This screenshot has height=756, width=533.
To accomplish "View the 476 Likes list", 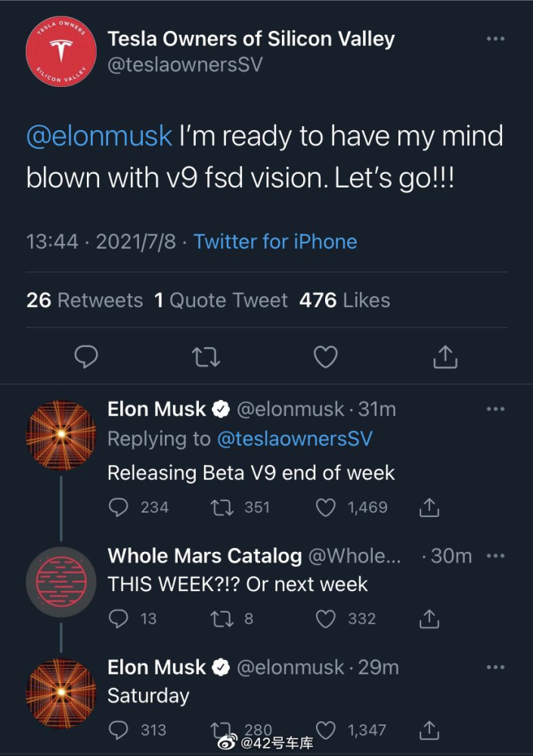I will pos(345,300).
